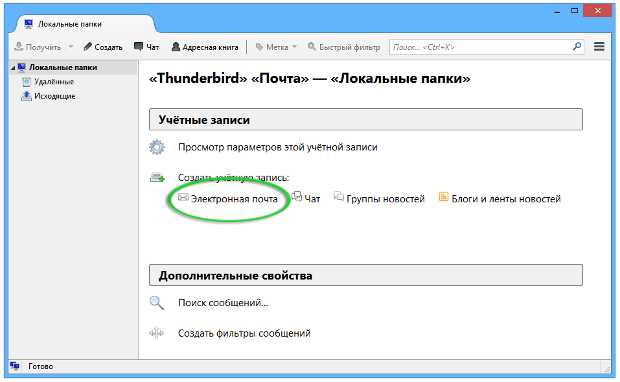Click the Дополнительные свойства section header
The height and width of the screenshot is (382, 620).
(366, 275)
